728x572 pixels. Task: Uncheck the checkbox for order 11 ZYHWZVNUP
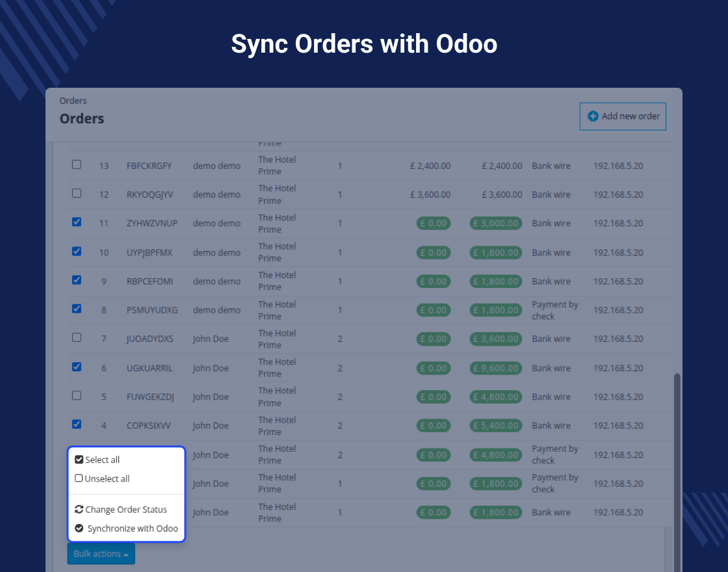click(77, 222)
